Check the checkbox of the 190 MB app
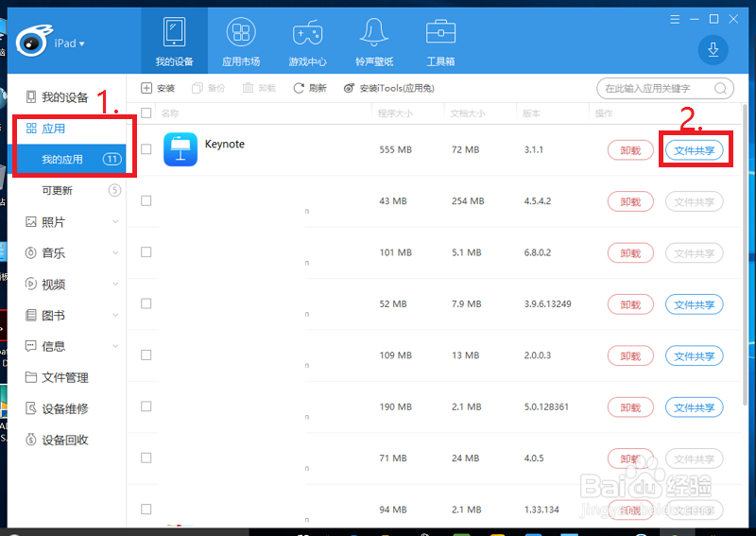The height and width of the screenshot is (536, 756). [146, 406]
